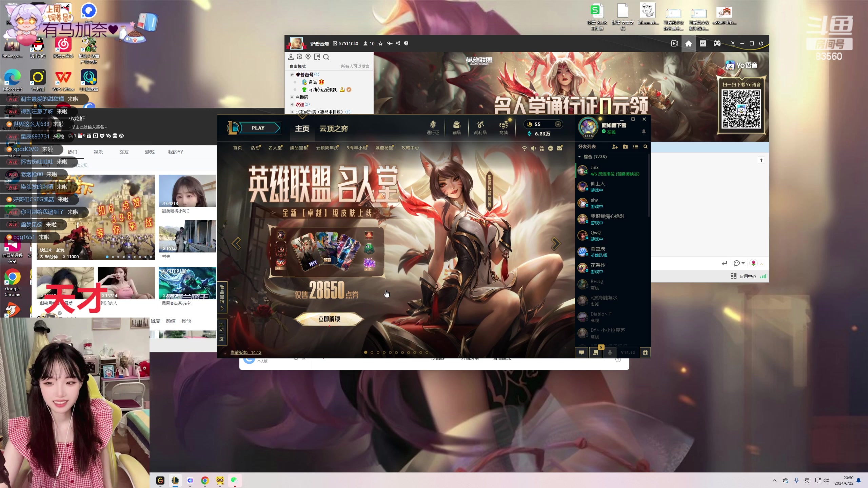Click the home icon in YY window toolbar
This screenshot has height=488, width=868.
click(689, 43)
